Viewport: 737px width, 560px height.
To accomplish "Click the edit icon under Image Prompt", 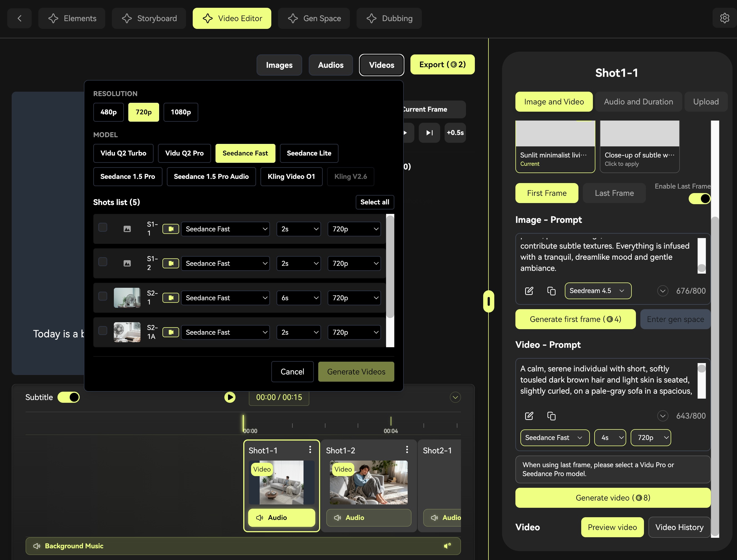I will click(x=529, y=291).
